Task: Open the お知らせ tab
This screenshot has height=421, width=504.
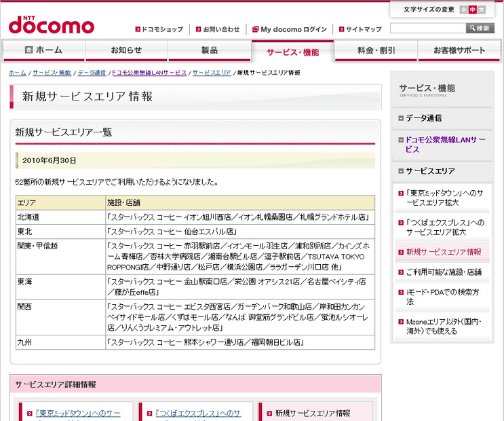Action: coord(126,50)
